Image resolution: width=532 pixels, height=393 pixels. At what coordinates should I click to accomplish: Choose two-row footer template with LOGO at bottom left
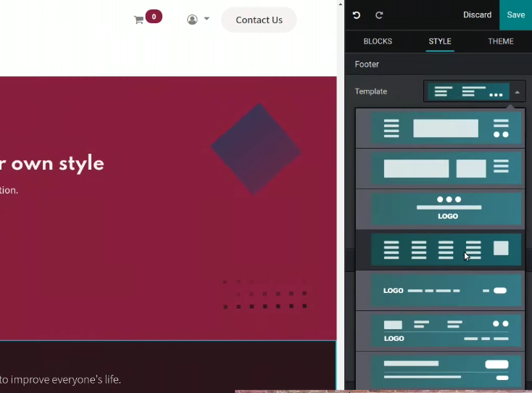446,331
